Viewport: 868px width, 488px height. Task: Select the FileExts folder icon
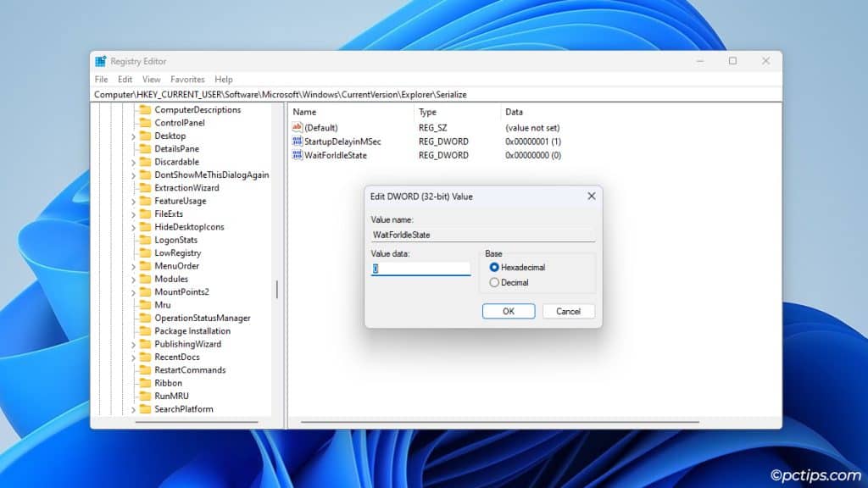point(144,213)
